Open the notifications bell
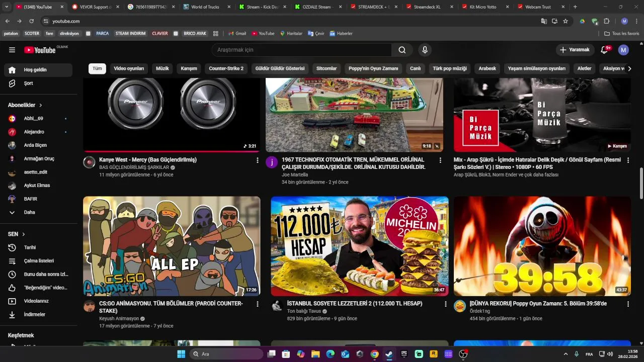This screenshot has height=362, width=644. tap(605, 50)
